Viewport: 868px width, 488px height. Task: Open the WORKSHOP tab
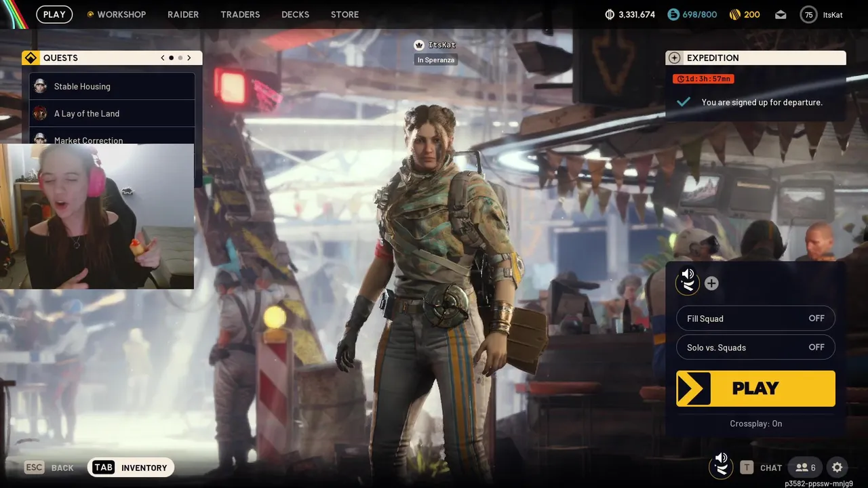tap(117, 14)
